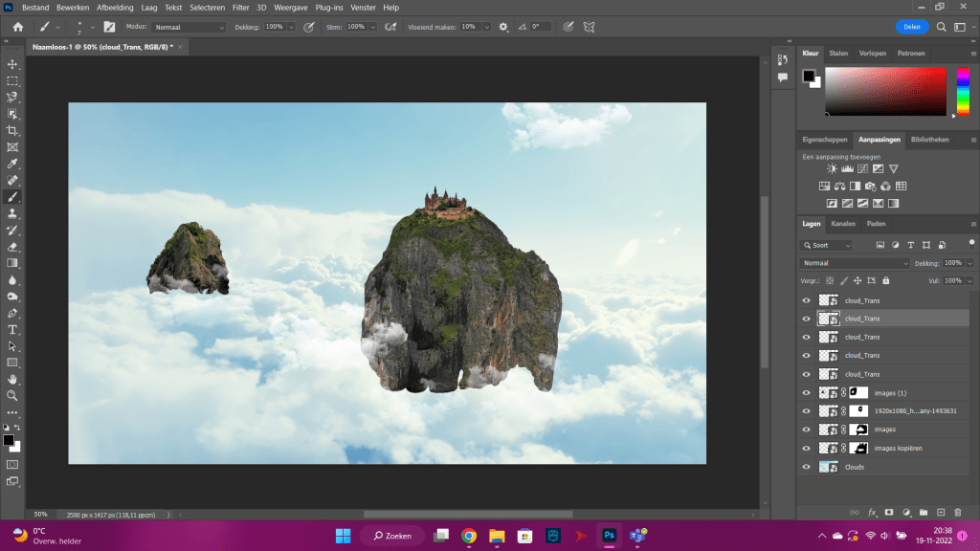Add a layer mask from Layers panel footer
Viewport: 980px width, 551px height.
889,513
